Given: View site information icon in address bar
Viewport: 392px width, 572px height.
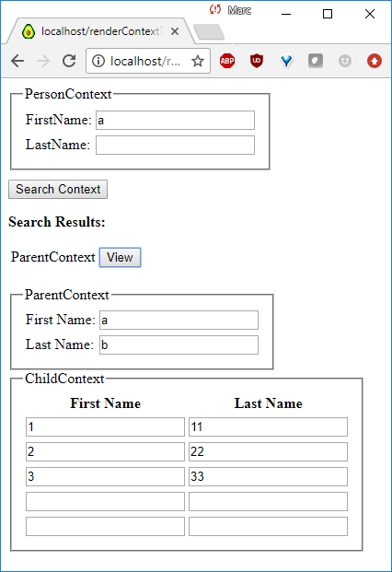Looking at the screenshot, I should [98, 61].
